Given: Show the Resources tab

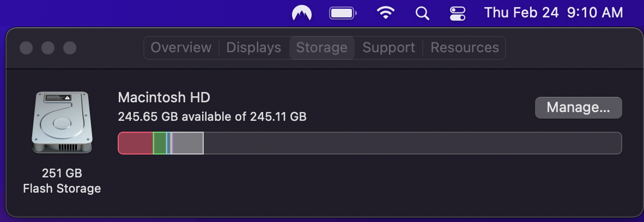Looking at the screenshot, I should coord(465,48).
